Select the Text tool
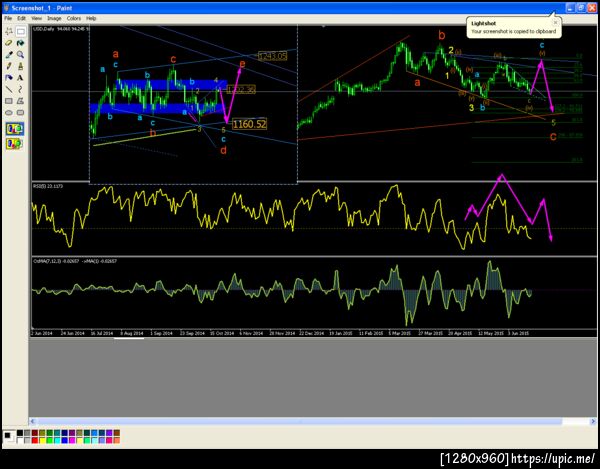The image size is (600, 469). [21, 78]
